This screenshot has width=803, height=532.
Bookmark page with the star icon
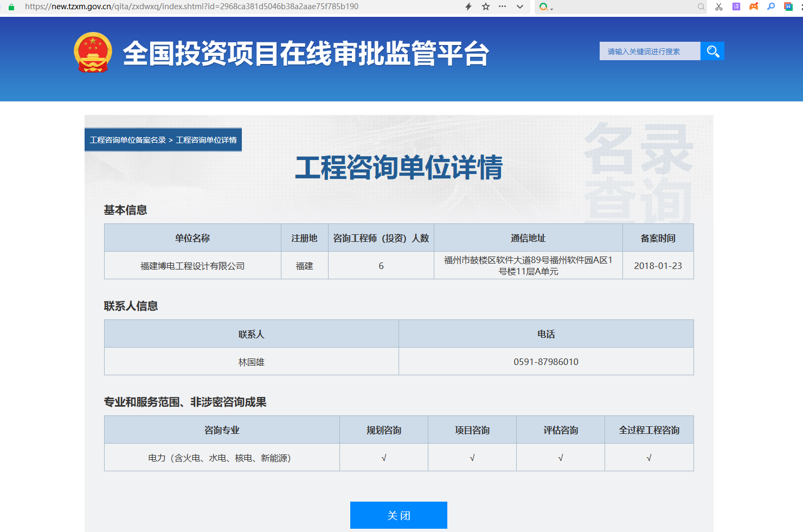[x=486, y=7]
